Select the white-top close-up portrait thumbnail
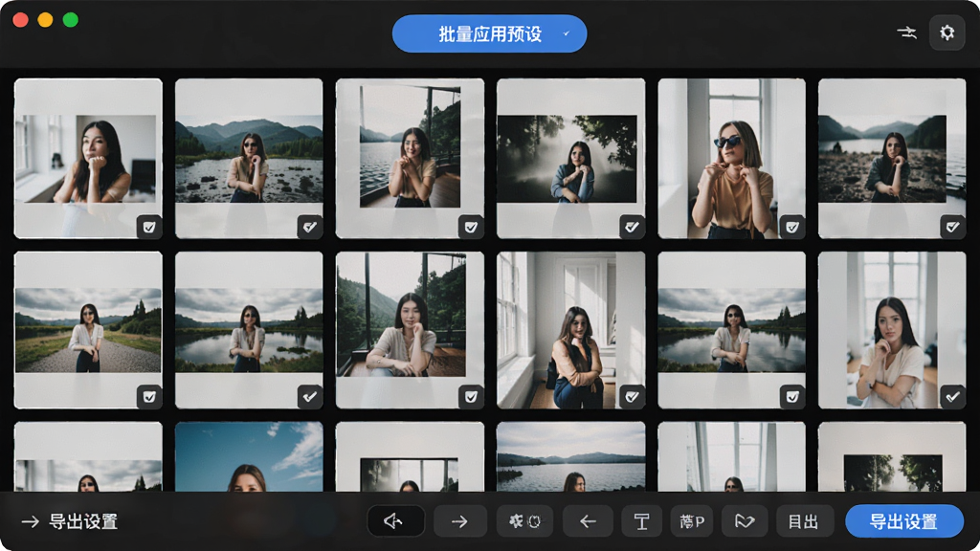This screenshot has width=980, height=551. click(892, 330)
